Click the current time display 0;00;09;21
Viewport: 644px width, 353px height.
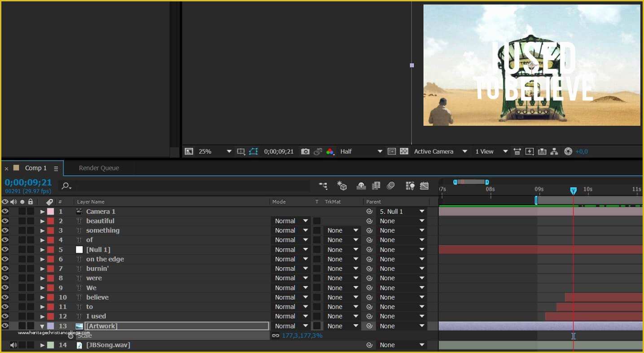28,182
